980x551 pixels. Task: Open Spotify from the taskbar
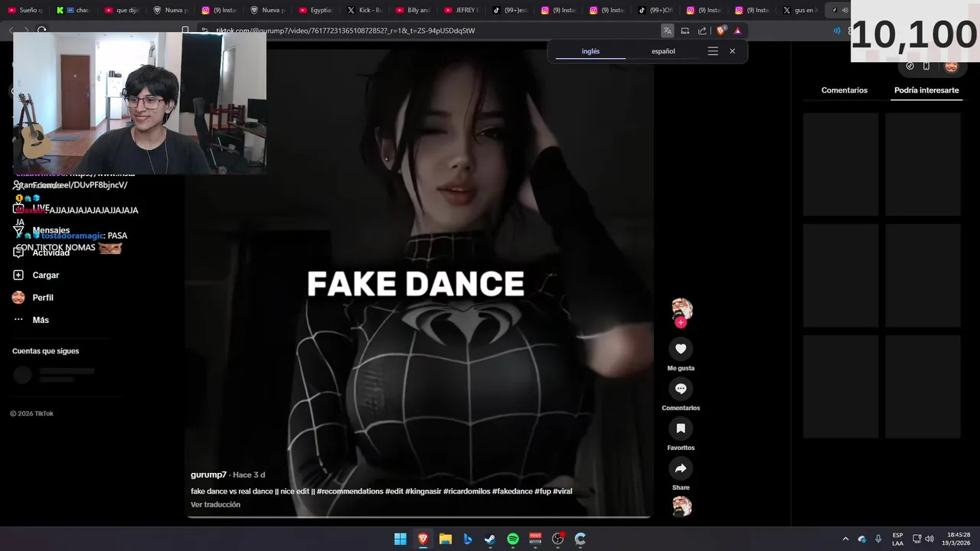tap(513, 539)
